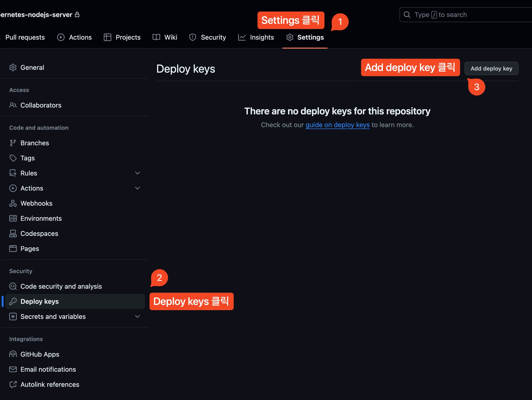
Task: Expand the Rules section chevron
Action: 137,173
